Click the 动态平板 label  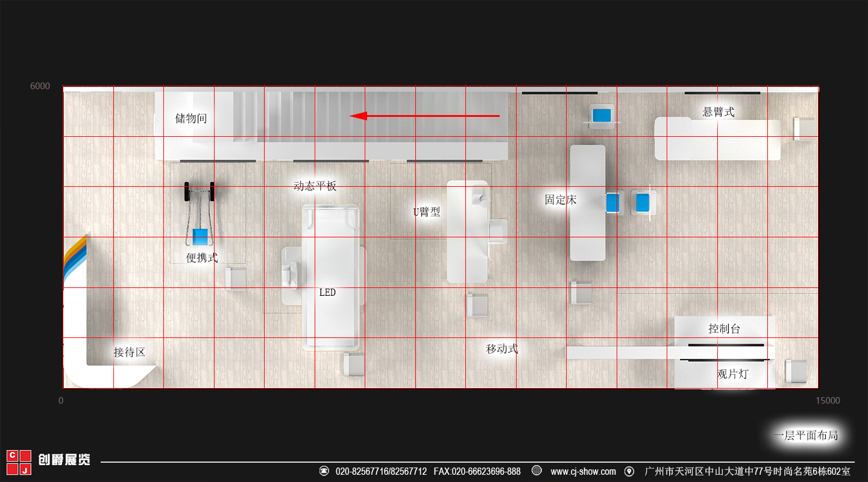pyautogui.click(x=315, y=186)
